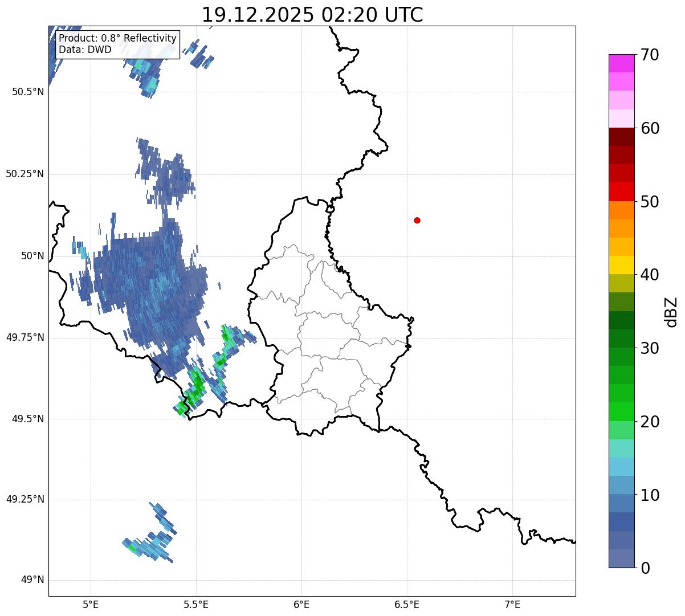Image resolution: width=685 pixels, height=616 pixels.
Task: Select the 50.5°N latitude label
Action: click(x=27, y=92)
